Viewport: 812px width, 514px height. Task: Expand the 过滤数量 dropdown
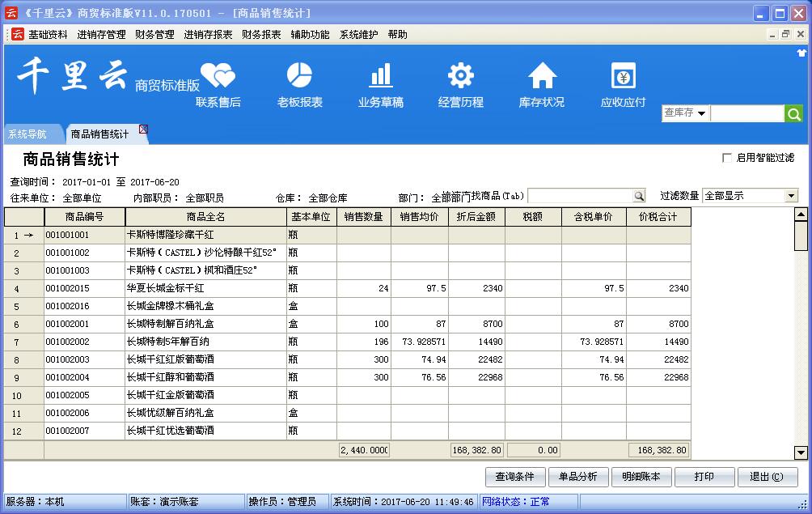coord(791,196)
